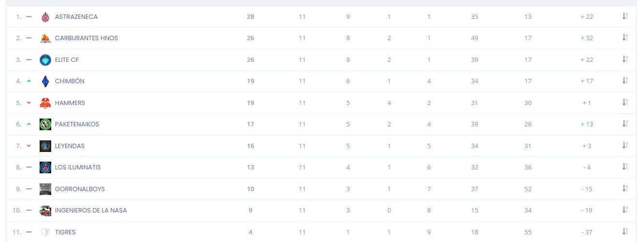Click the green up-trend arrow beside CHIMBÓN

pos(29,81)
